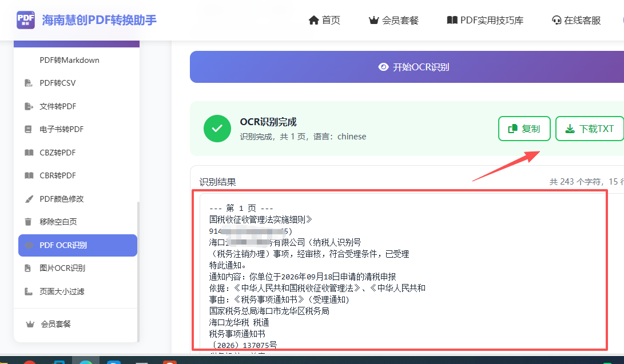Screen dimensions: 624x364
Task: Click the e-book icon beside 电子书转PDF
Action: click(28, 130)
